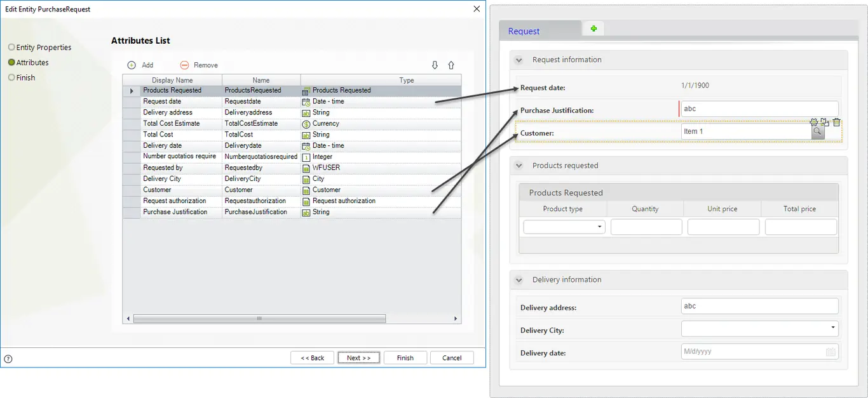This screenshot has height=398, width=868.
Task: Click the Display Name column header
Action: (x=172, y=80)
